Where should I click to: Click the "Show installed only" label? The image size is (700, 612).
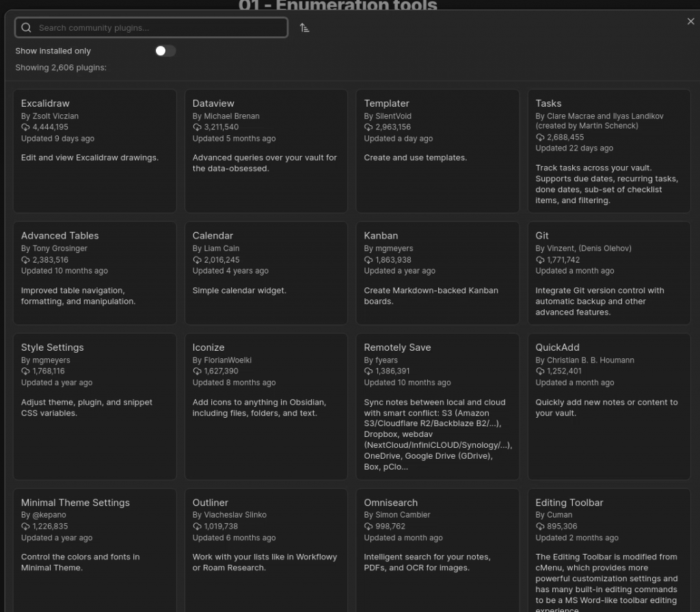[53, 51]
